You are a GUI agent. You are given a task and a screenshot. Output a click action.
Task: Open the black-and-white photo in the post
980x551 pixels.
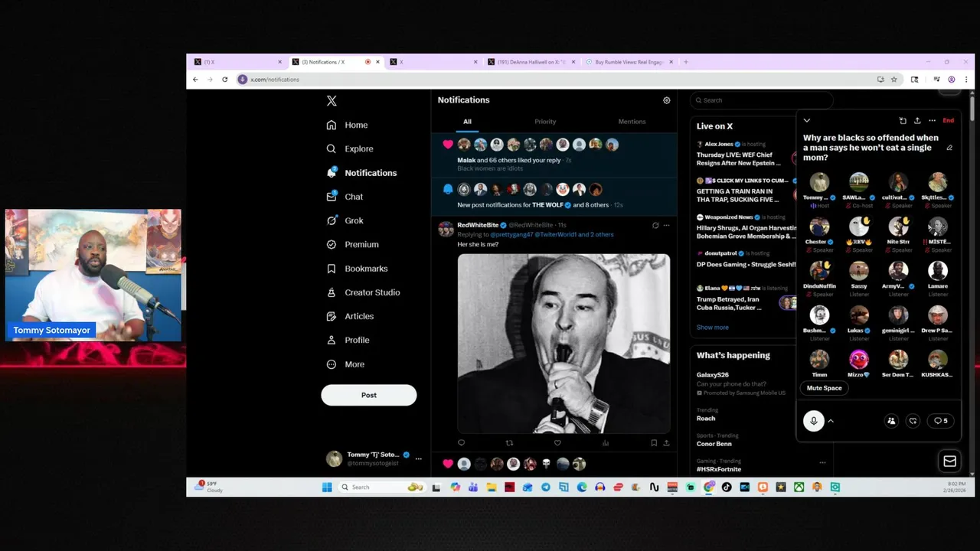tap(563, 344)
